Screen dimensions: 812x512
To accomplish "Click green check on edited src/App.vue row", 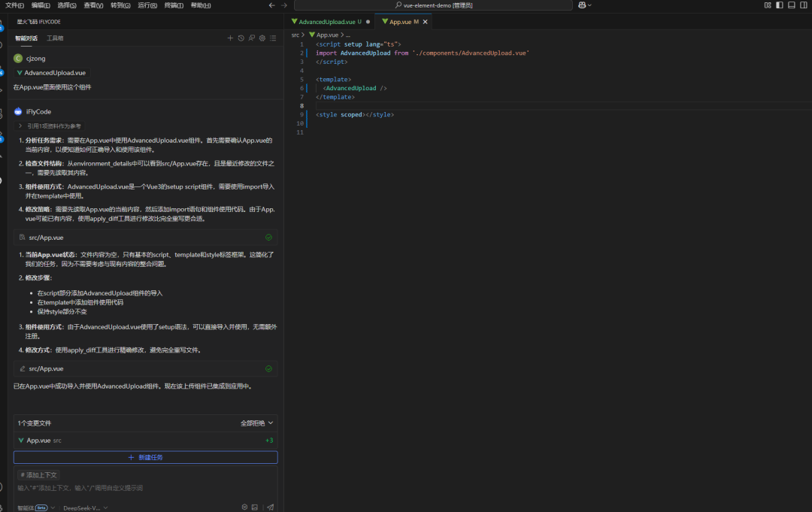I will [268, 368].
